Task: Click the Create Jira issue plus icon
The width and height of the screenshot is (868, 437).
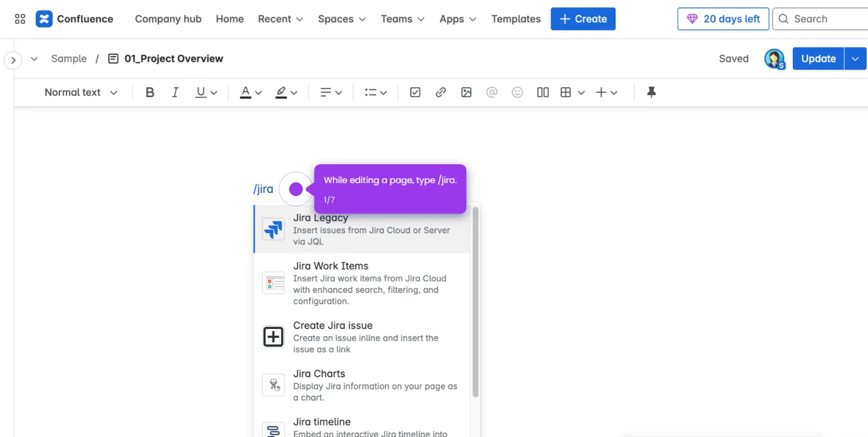Action: click(273, 337)
